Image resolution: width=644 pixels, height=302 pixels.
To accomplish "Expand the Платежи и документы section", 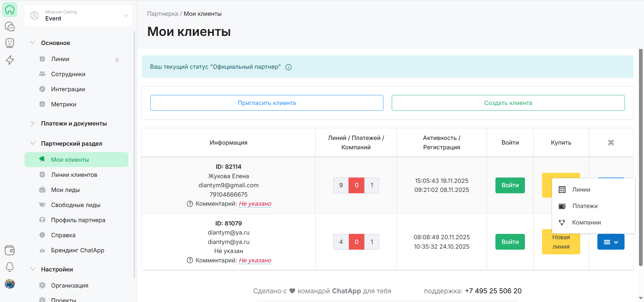I will [33, 123].
